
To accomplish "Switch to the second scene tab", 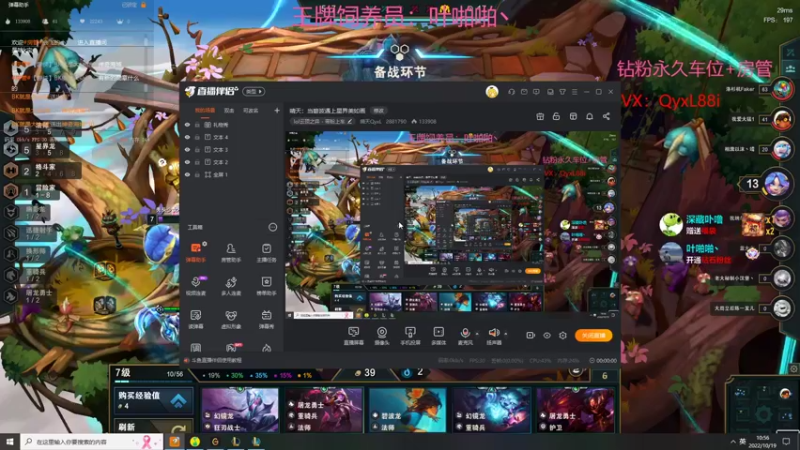I will tap(229, 110).
